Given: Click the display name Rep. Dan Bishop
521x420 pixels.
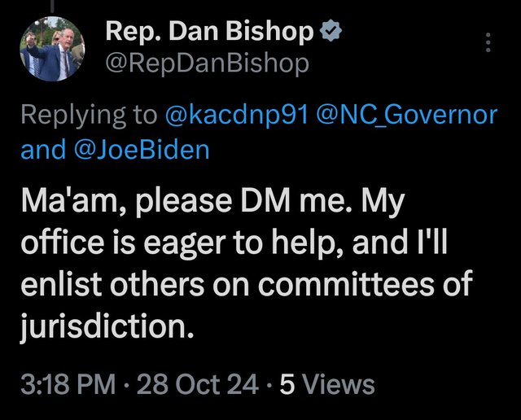Looking at the screenshot, I should coord(210,33).
